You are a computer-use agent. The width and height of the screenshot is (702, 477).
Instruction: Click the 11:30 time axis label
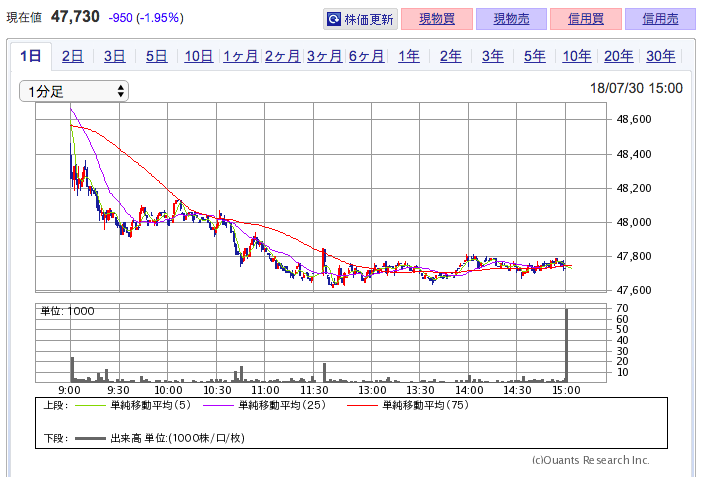pos(314,390)
